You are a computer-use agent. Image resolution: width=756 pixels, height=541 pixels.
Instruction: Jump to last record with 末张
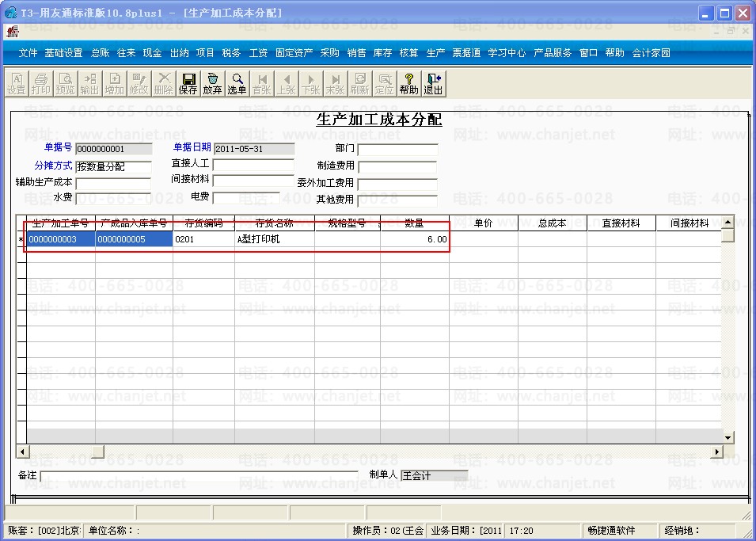coord(336,84)
